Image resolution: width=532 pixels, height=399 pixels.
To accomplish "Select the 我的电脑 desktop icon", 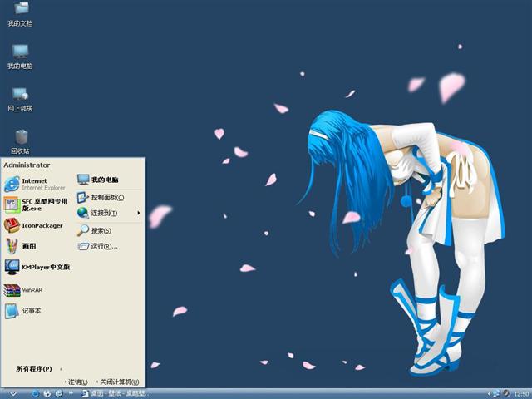I will point(21,56).
